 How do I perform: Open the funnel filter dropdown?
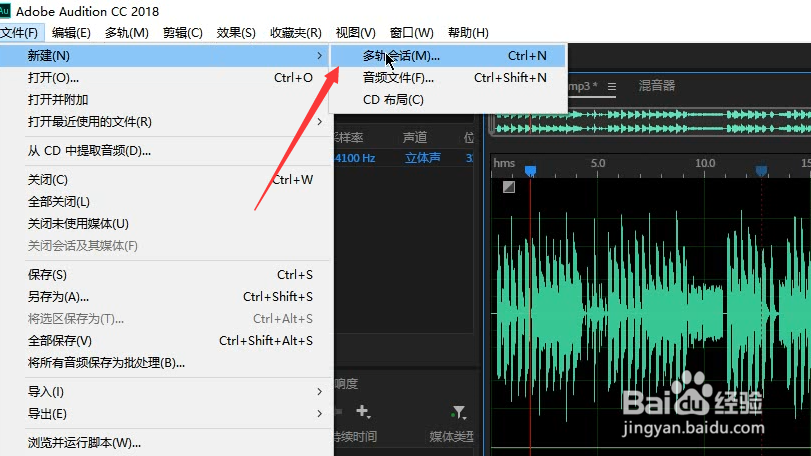(459, 412)
